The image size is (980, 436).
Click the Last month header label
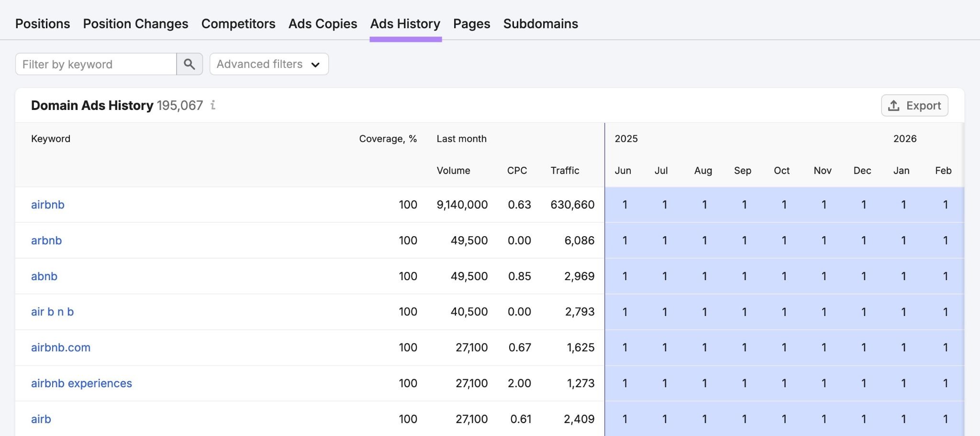(x=462, y=139)
